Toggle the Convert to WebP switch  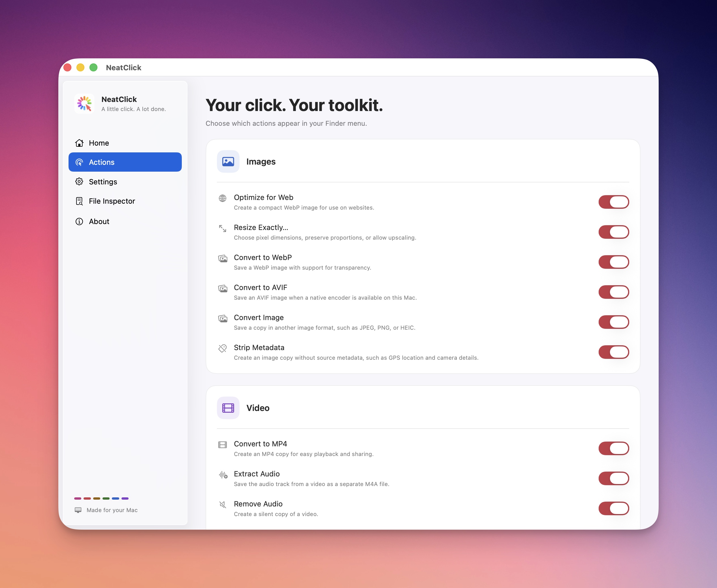click(x=613, y=262)
